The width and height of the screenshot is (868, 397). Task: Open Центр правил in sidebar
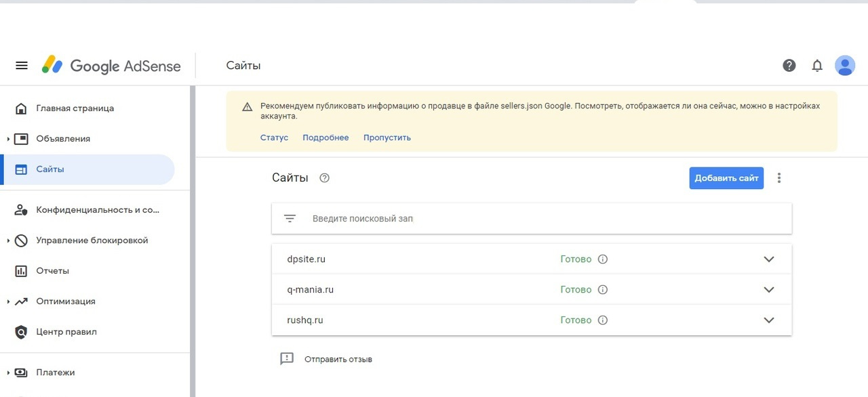coord(66,332)
